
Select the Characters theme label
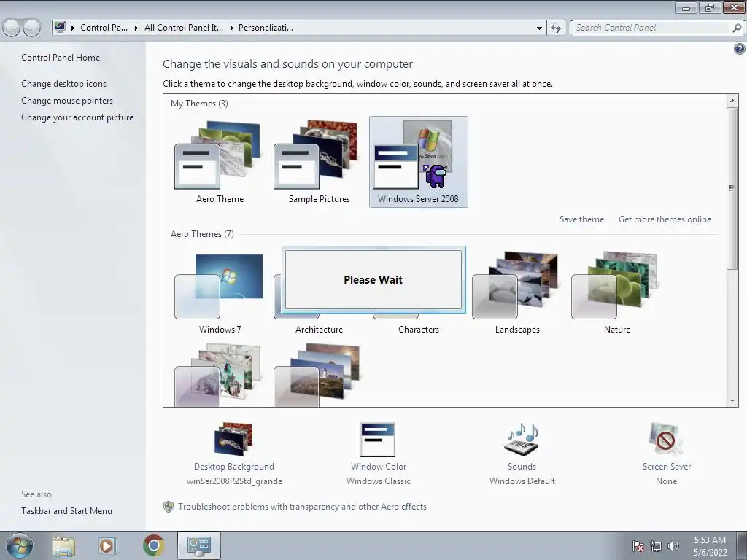click(418, 330)
